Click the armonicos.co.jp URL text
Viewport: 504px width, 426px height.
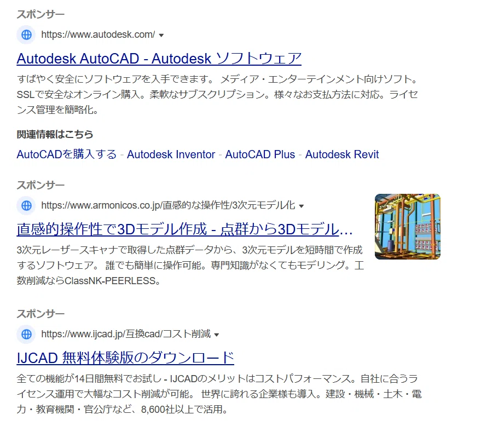(x=168, y=205)
